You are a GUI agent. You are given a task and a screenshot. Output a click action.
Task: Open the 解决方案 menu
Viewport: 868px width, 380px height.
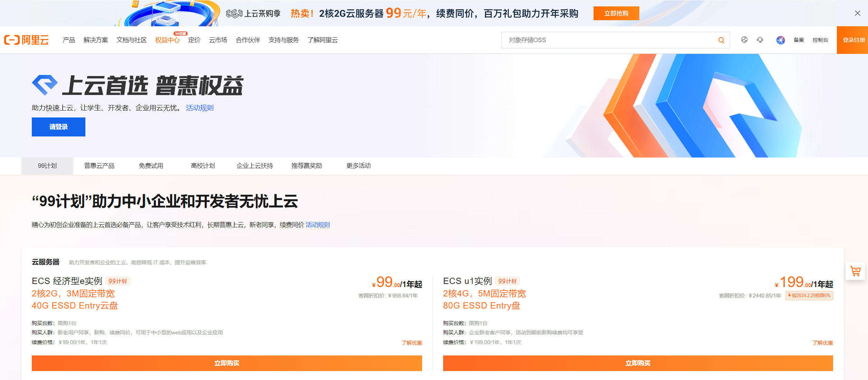point(96,40)
